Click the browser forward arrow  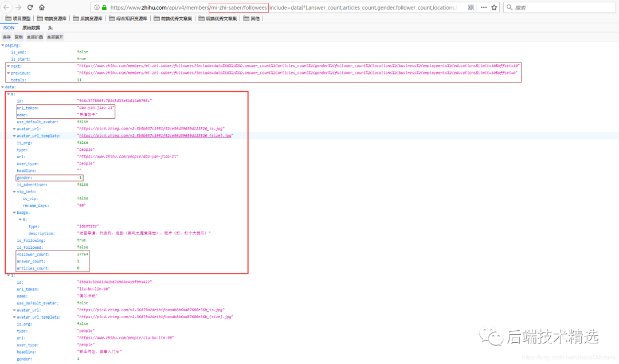(x=18, y=7)
